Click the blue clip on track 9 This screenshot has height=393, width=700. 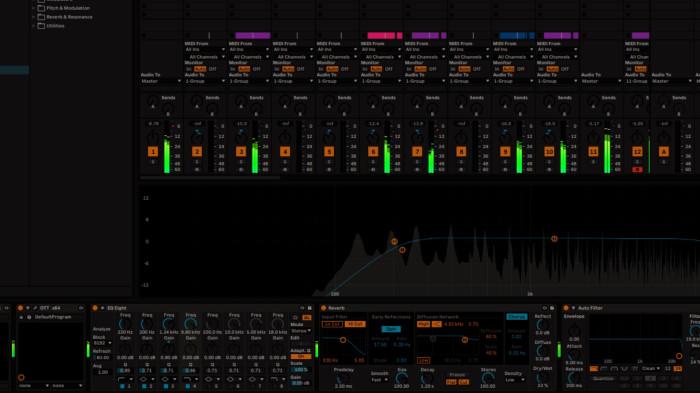click(x=513, y=35)
